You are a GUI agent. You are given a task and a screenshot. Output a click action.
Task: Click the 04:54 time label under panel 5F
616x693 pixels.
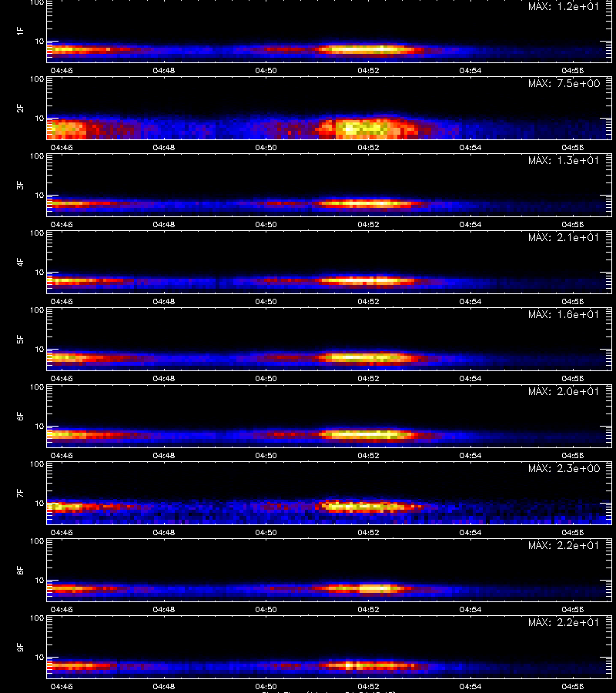click(470, 378)
